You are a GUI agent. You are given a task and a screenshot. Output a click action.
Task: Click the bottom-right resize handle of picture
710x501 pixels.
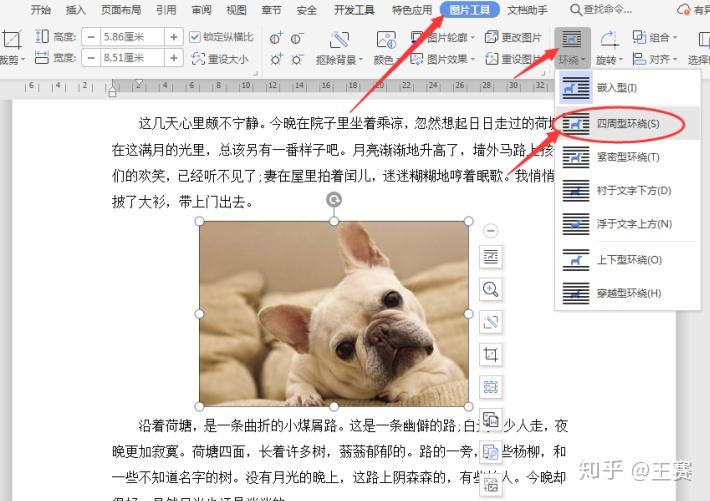[468, 406]
